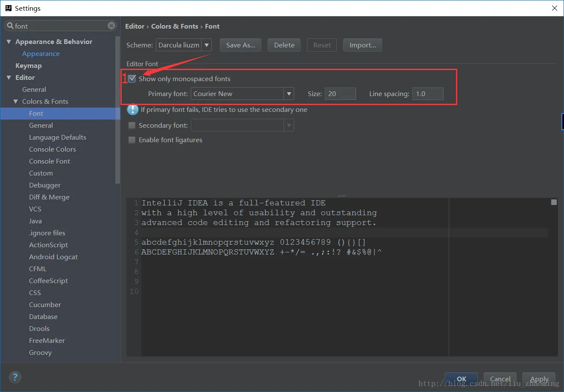Select ActionScript in the tree
The width and height of the screenshot is (564, 392).
tap(48, 245)
